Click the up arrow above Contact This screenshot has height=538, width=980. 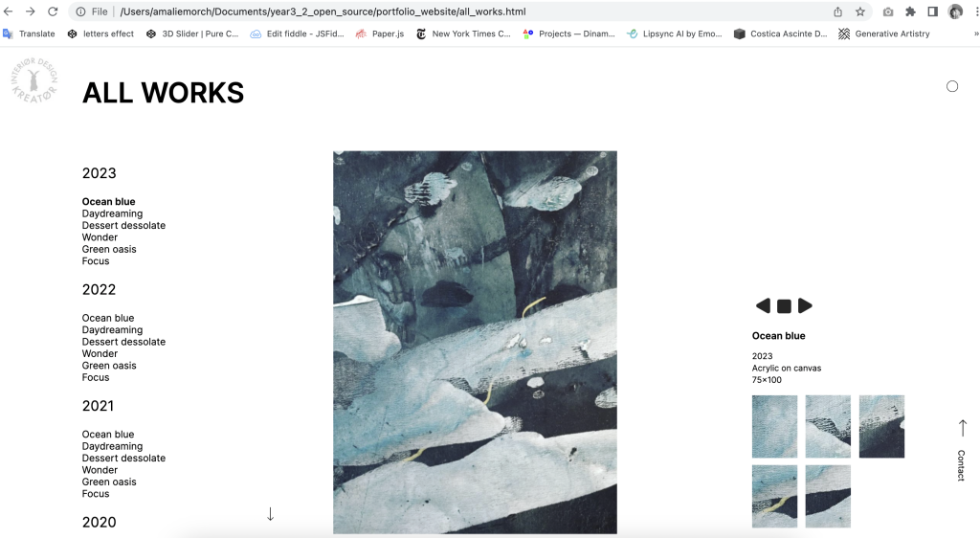(963, 428)
